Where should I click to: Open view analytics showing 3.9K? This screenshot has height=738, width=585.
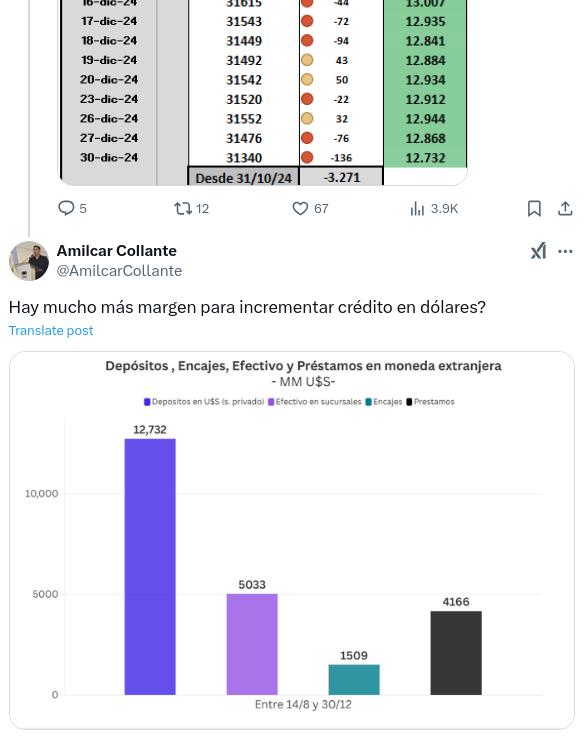click(417, 208)
